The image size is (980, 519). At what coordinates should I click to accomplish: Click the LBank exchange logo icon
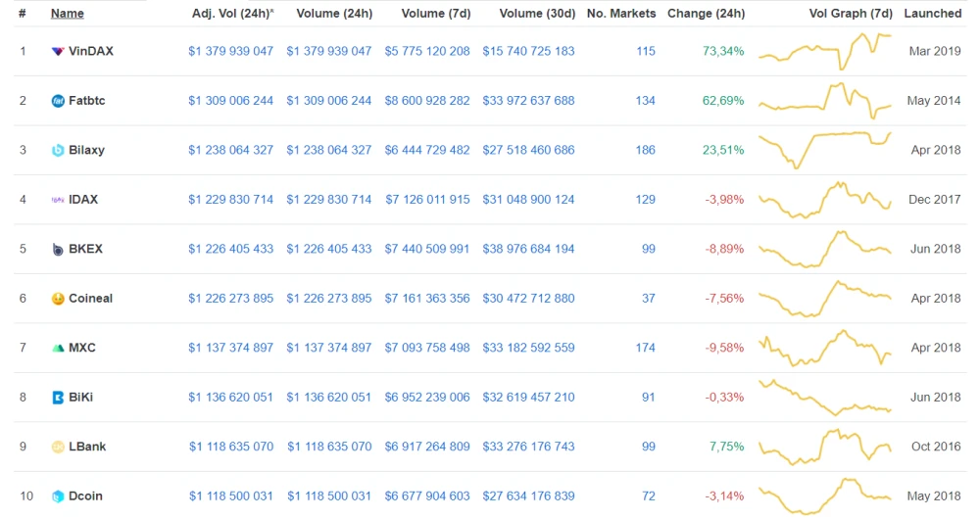pos(58,447)
